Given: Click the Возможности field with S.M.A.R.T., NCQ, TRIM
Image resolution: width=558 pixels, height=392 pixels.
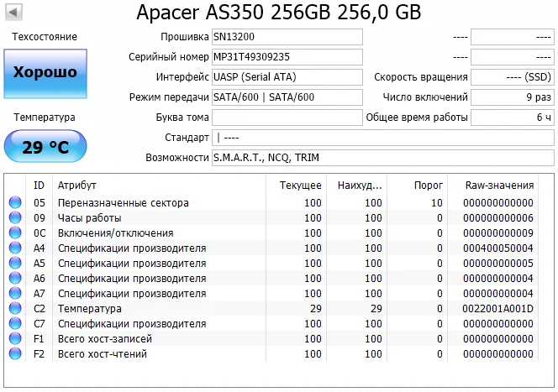Looking at the screenshot, I should tap(383, 158).
